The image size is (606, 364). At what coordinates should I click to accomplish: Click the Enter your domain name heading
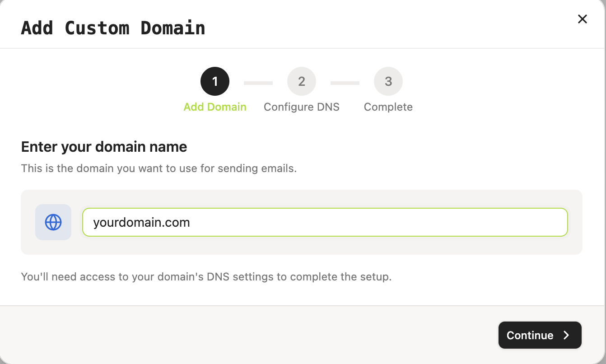[104, 147]
